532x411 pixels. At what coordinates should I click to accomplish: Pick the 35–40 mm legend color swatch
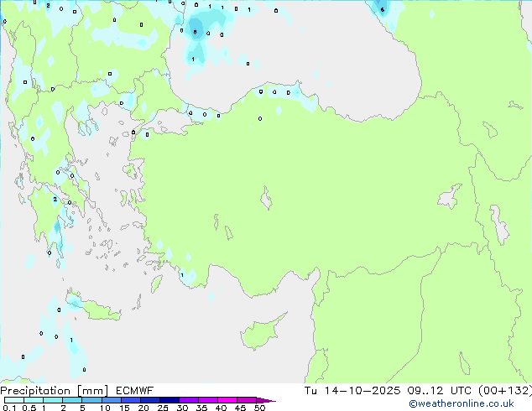[208, 400]
